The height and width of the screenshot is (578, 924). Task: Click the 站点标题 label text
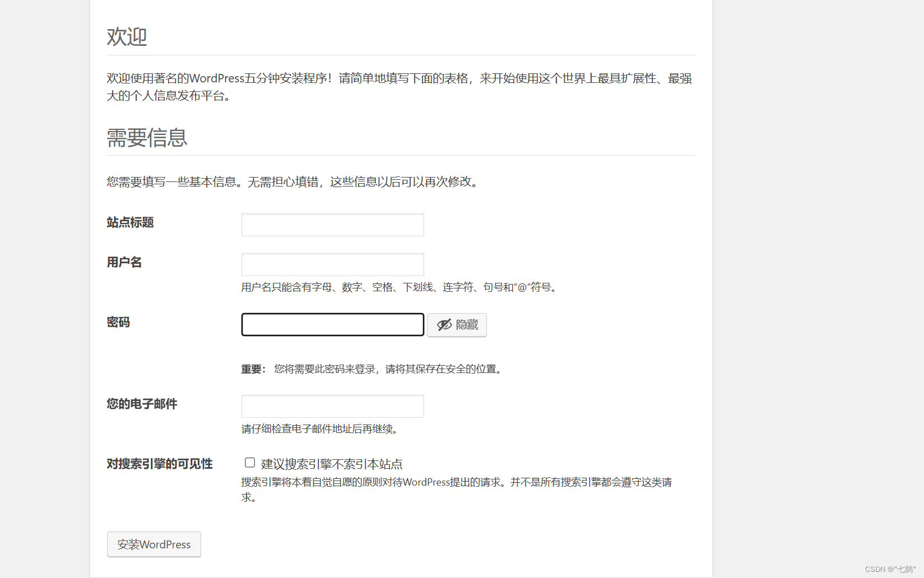point(129,222)
